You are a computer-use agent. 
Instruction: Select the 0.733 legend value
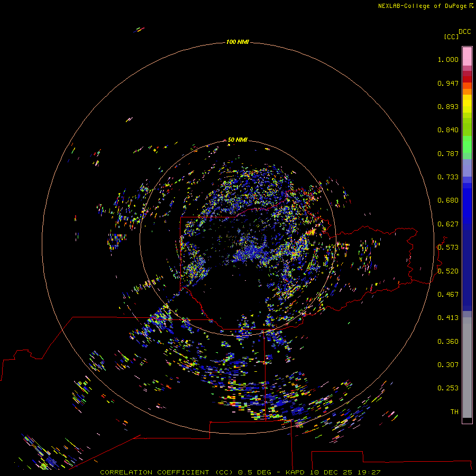point(448,177)
